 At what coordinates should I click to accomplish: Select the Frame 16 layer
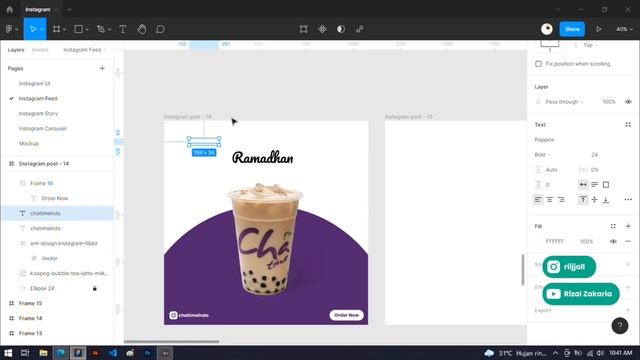[41, 183]
